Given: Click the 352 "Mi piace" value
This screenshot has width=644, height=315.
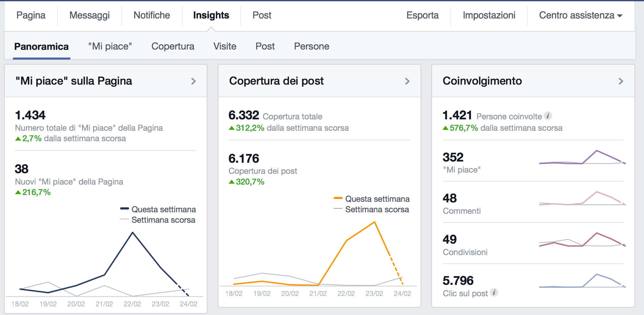Looking at the screenshot, I should [x=453, y=157].
